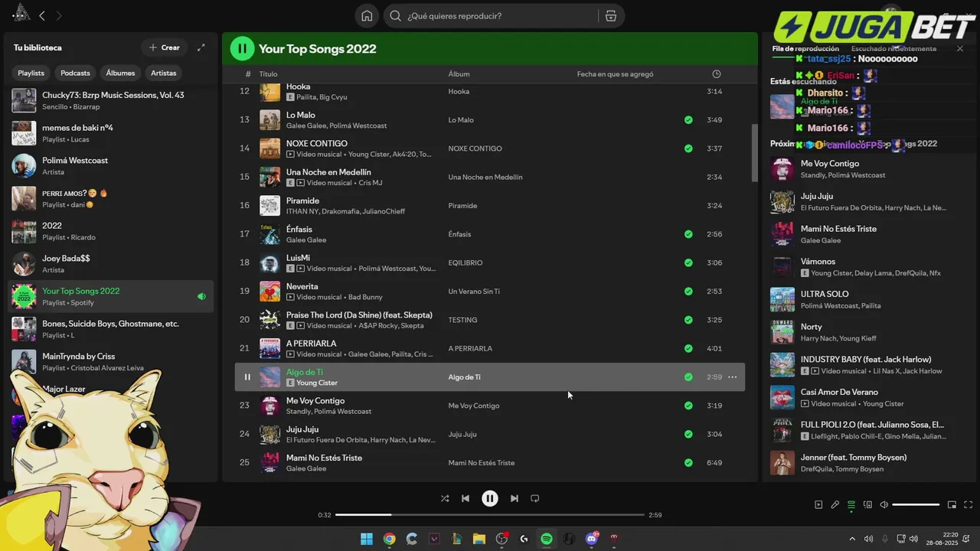Pause playback with the center player button
This screenshot has width=980, height=551.
coord(490,498)
